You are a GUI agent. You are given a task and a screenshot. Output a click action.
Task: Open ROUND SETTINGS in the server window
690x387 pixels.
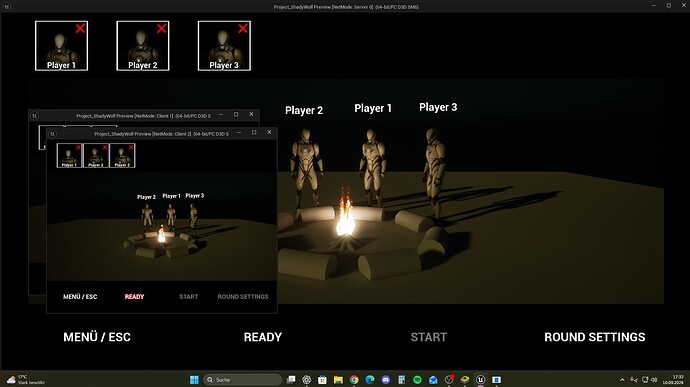pyautogui.click(x=595, y=337)
